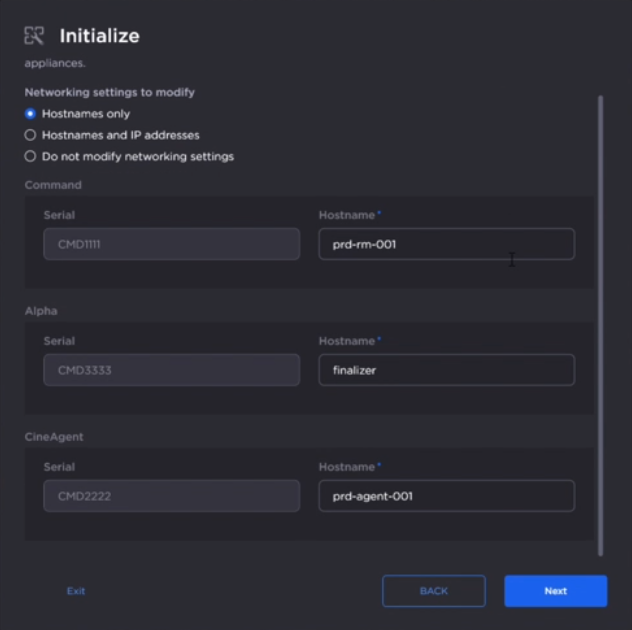Click the Command serial field CMD1111
This screenshot has width=632, height=630.
(x=172, y=244)
